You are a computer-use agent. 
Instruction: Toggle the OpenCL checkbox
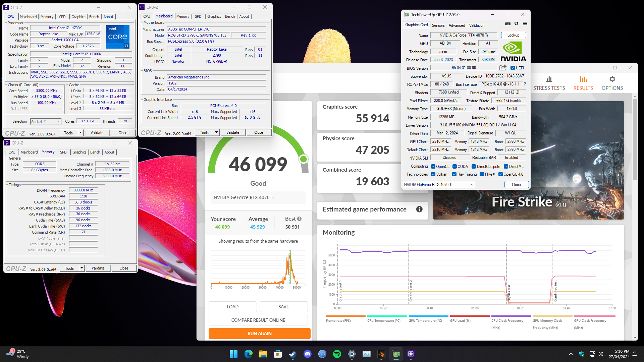pos(433,167)
